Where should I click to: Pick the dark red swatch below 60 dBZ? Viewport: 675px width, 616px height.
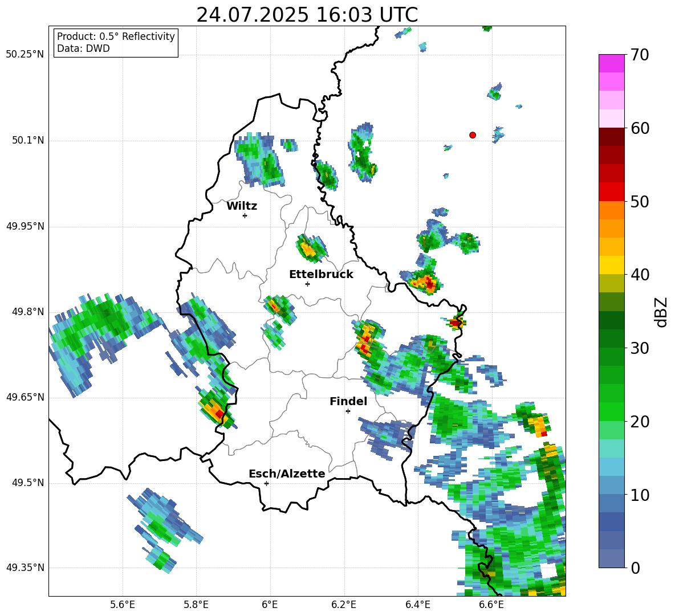(611, 137)
